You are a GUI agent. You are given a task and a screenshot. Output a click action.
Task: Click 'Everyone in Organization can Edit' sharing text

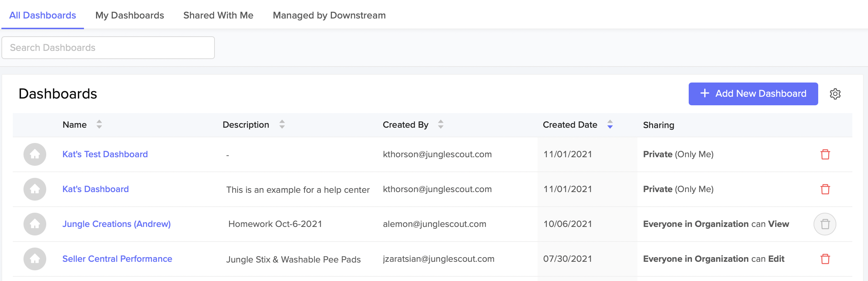714,259
